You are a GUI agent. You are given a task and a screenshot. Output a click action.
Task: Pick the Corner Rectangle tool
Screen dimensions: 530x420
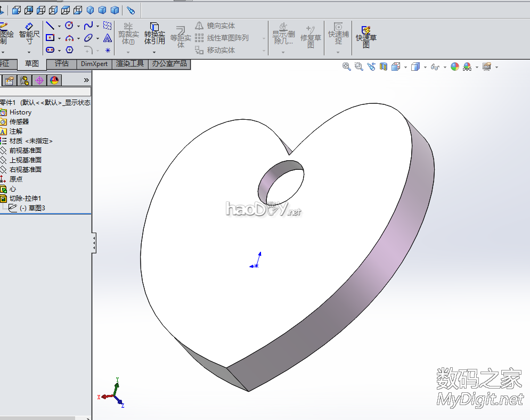(50, 38)
